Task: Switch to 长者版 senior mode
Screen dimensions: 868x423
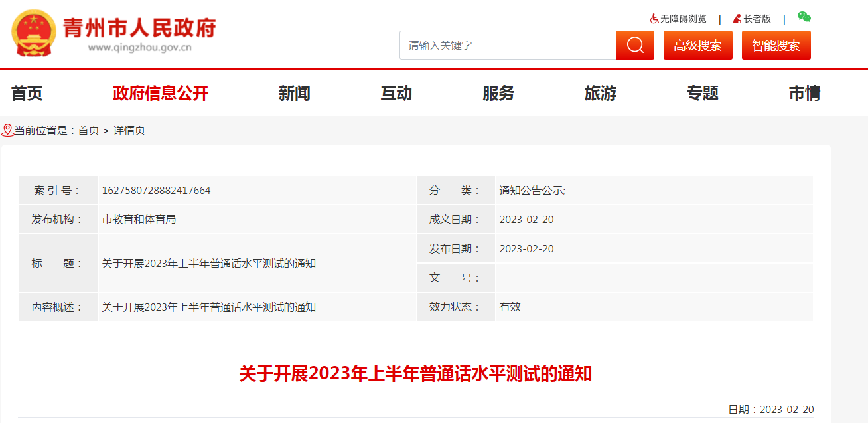Action: point(757,19)
